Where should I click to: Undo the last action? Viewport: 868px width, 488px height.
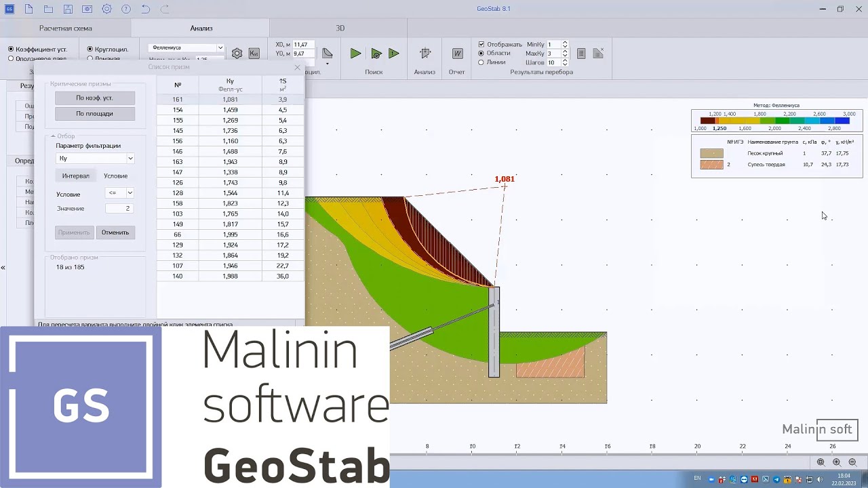pyautogui.click(x=146, y=9)
